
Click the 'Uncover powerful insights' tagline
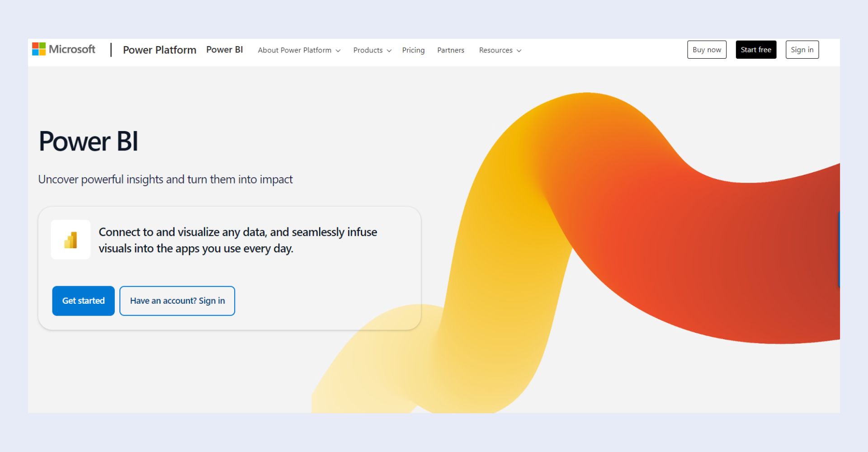165,179
